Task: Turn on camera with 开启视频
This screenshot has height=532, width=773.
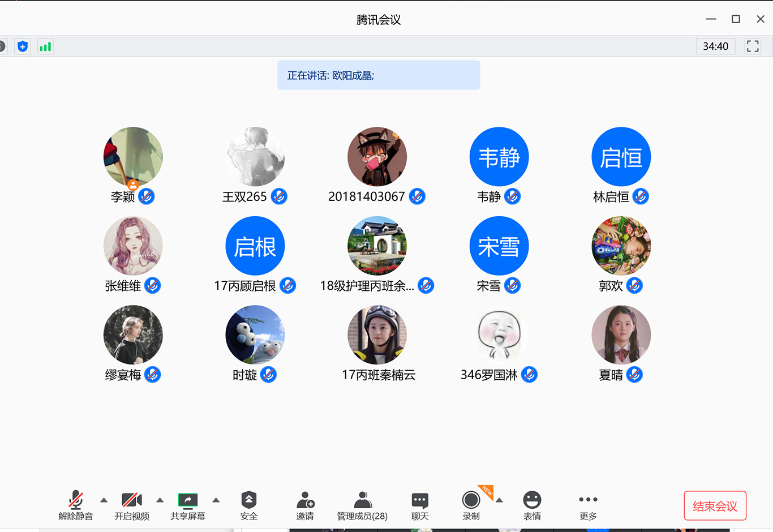Action: pos(132,505)
